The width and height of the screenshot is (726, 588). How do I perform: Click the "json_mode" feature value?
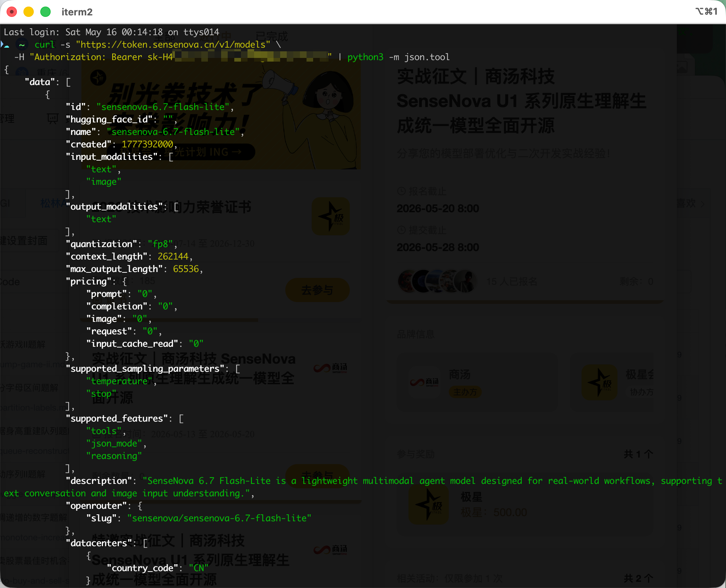[114, 444]
